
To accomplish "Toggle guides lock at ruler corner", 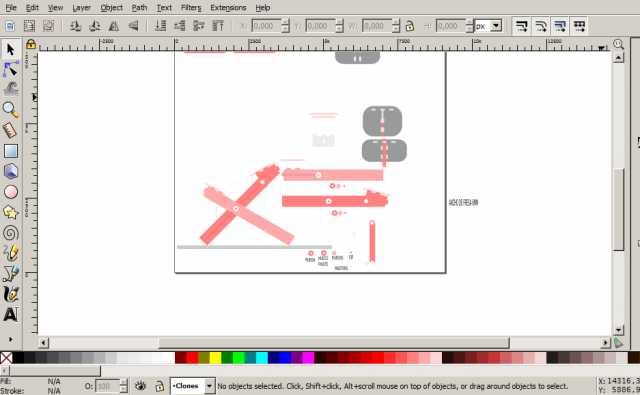I will (31, 44).
